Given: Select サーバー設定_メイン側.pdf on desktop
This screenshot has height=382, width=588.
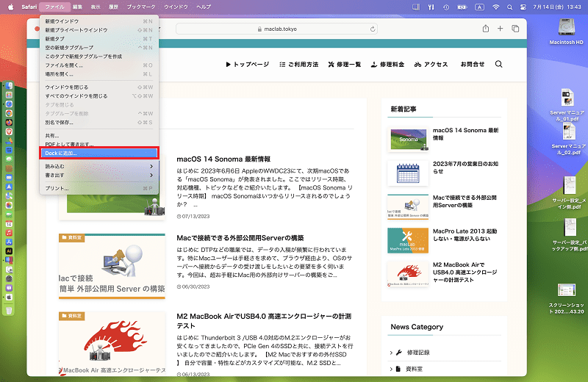Looking at the screenshot, I should (x=569, y=193).
